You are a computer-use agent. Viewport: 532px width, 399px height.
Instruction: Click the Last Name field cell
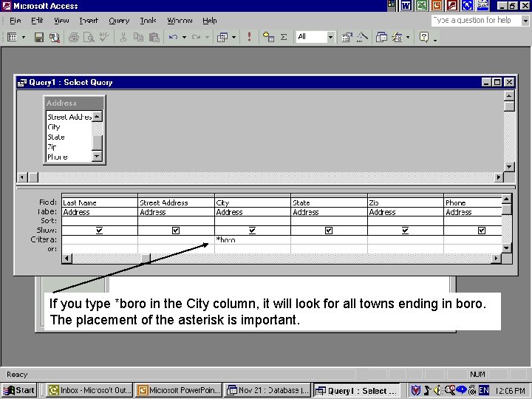pyautogui.click(x=100, y=202)
